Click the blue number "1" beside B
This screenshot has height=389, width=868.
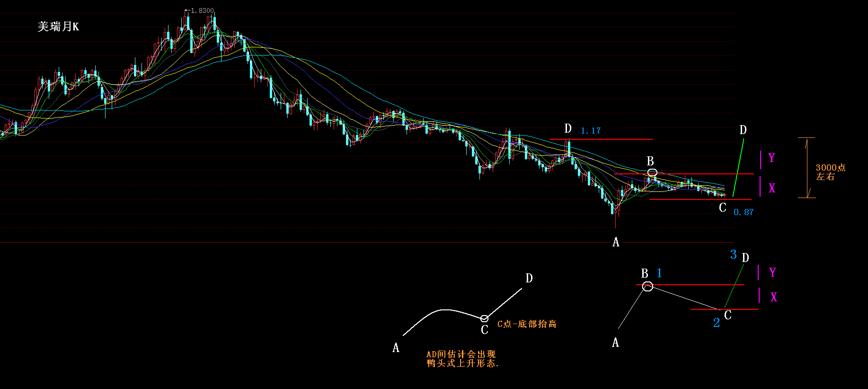659,273
